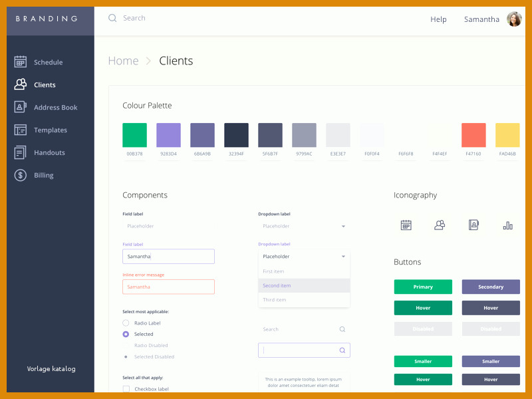The height and width of the screenshot is (399, 532).
Task: Select the yellow FAD46B swatch
Action: 507,135
